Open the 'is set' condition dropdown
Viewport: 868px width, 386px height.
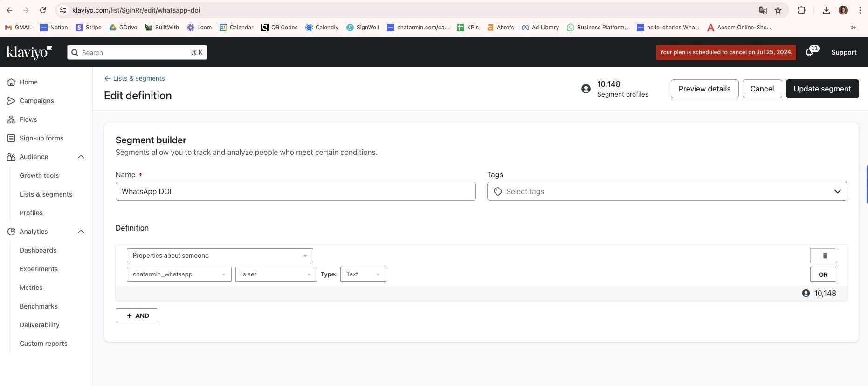(276, 274)
